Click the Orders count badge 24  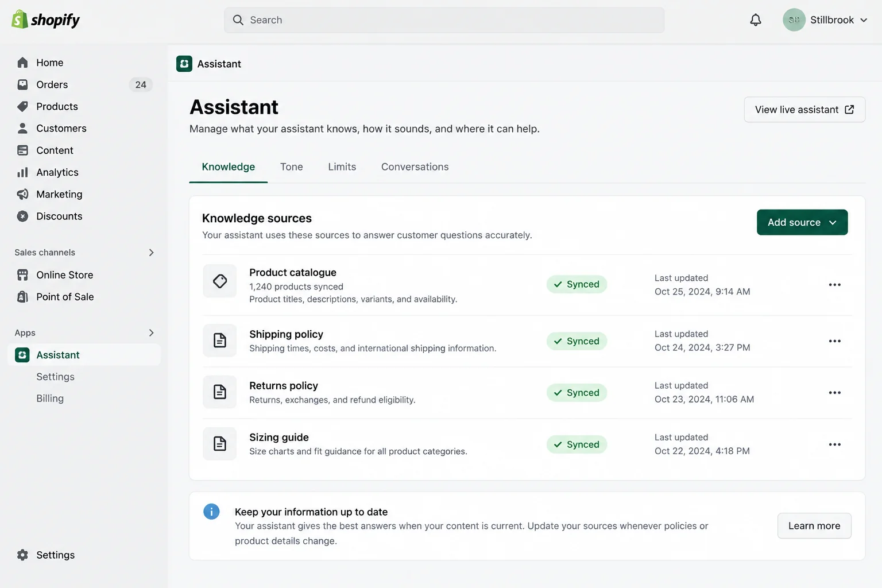[x=141, y=84]
